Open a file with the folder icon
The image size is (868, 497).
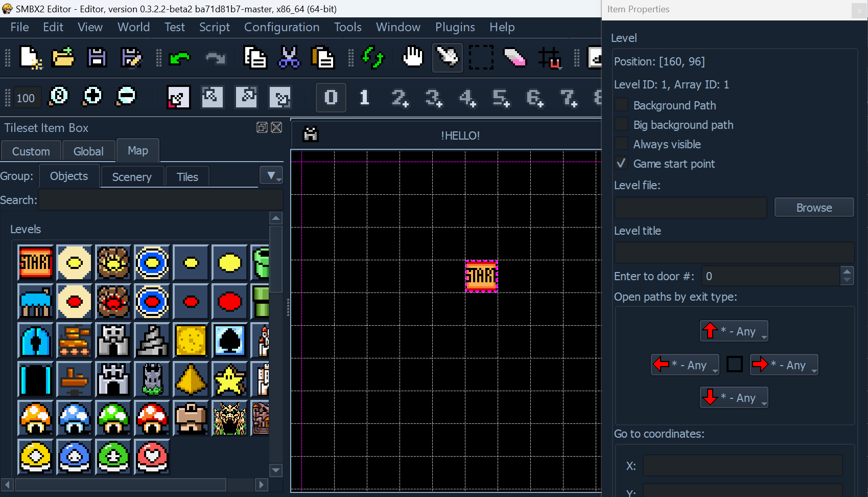coord(63,57)
